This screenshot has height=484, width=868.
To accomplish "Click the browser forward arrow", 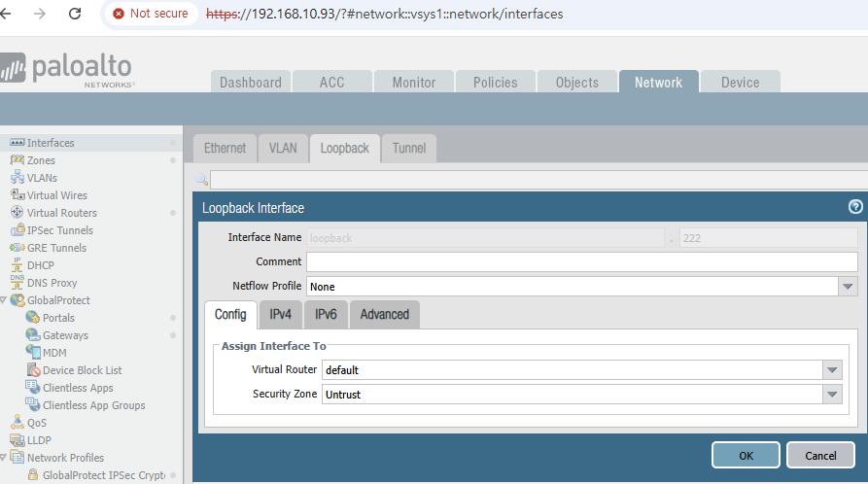I will click(x=39, y=14).
